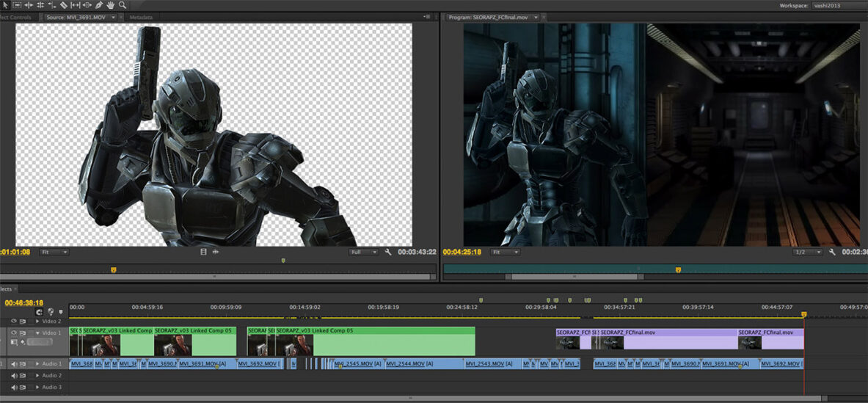This screenshot has width=868, height=403.
Task: Select the Slip tool
Action: 76,5
